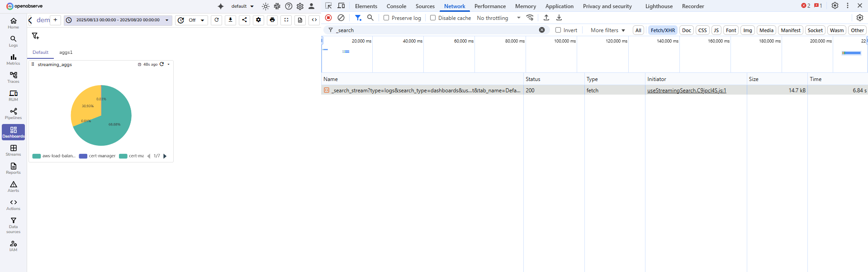Screen dimensions: 868x272
Task: Clear the network log in DevTools
Action: click(x=341, y=18)
